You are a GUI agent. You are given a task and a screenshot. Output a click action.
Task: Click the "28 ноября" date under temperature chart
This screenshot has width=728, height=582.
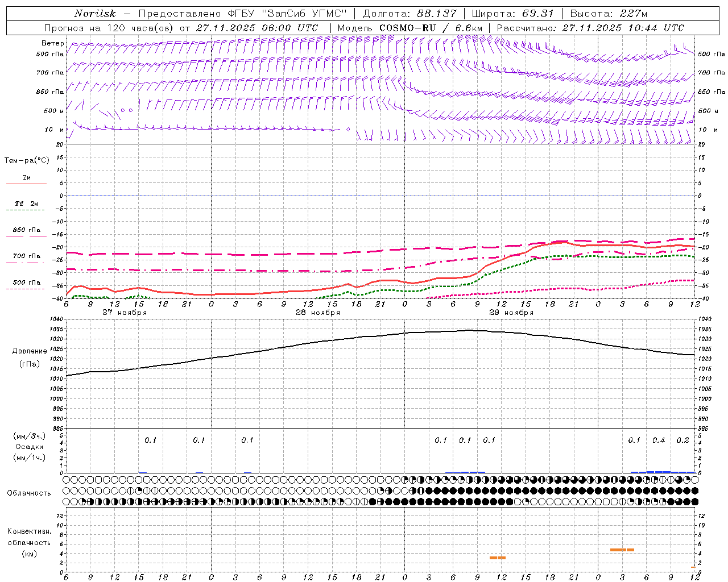pyautogui.click(x=318, y=313)
